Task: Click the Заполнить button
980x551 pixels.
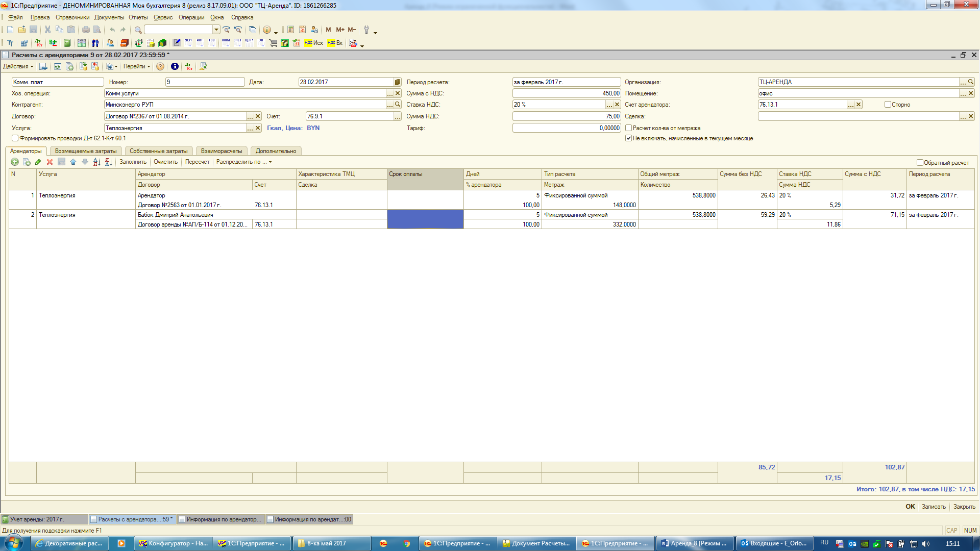Action: point(133,162)
